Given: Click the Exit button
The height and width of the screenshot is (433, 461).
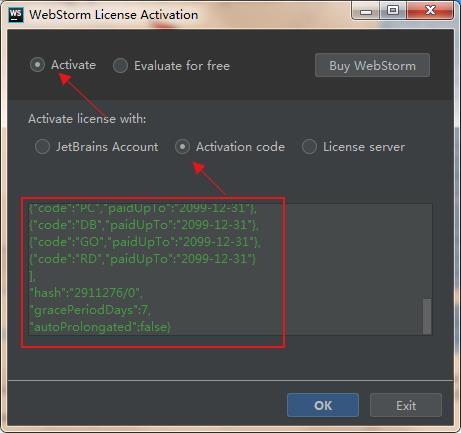Looking at the screenshot, I should tap(406, 405).
